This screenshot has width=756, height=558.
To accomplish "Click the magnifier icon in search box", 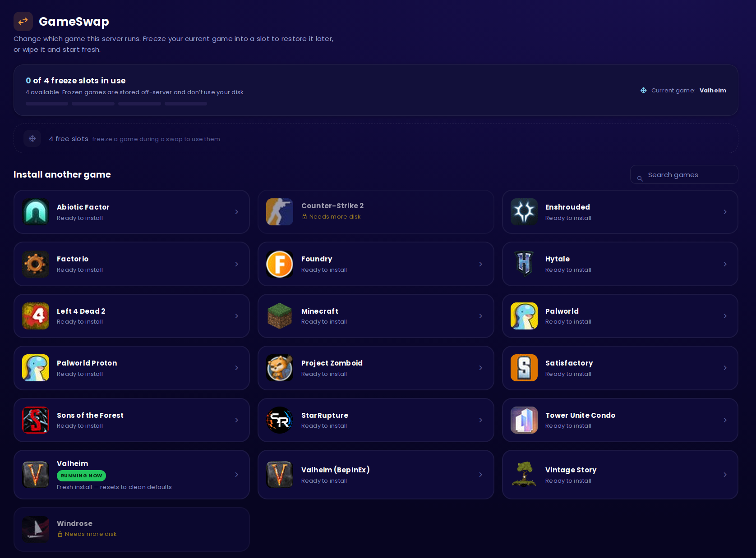I will 640,178.
